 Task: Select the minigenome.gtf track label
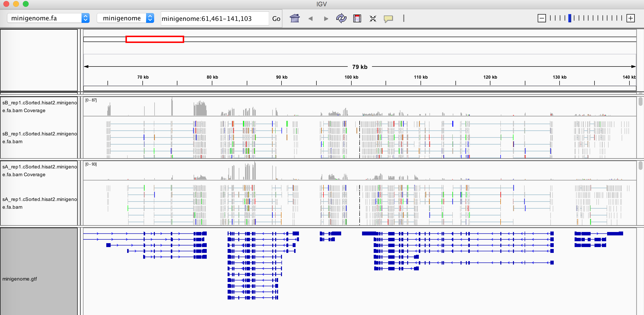(19, 279)
